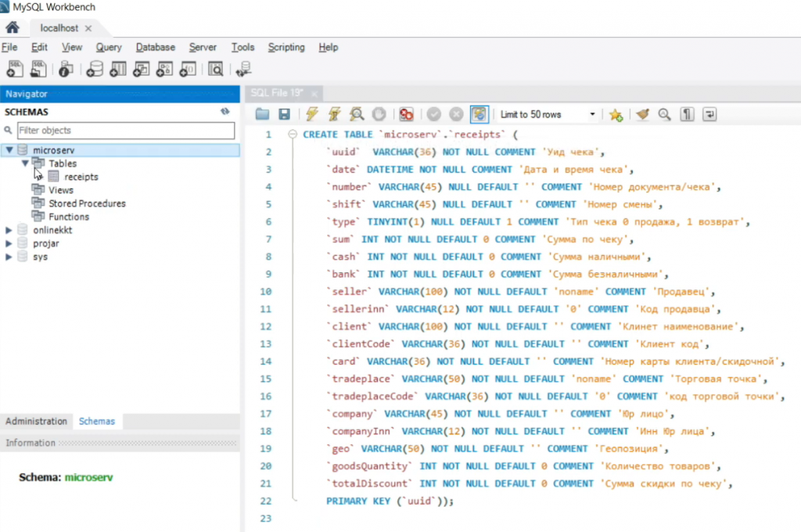Click the empty line 23 number
801x532 pixels.
click(x=266, y=518)
